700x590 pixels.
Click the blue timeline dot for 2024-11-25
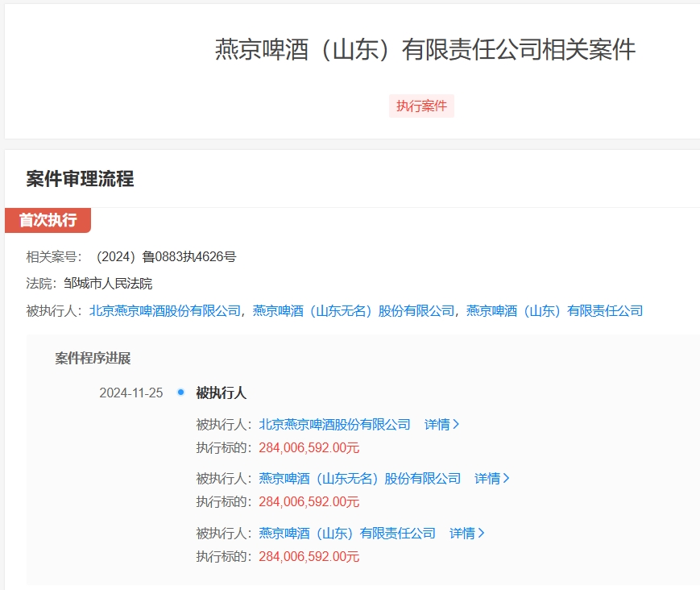click(x=180, y=393)
